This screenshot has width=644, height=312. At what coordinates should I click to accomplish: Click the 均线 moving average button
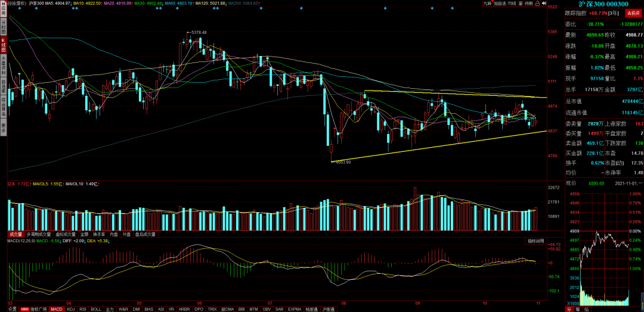[512, 4]
